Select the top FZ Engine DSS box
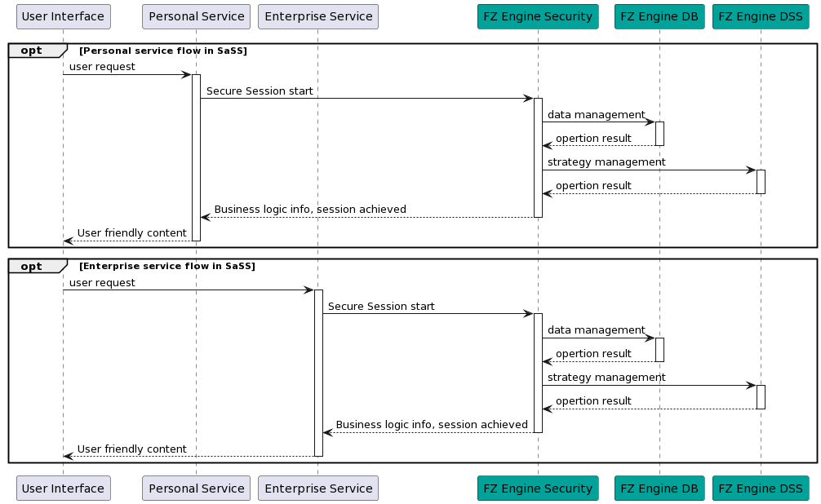The width and height of the screenshot is (821, 504). click(761, 16)
